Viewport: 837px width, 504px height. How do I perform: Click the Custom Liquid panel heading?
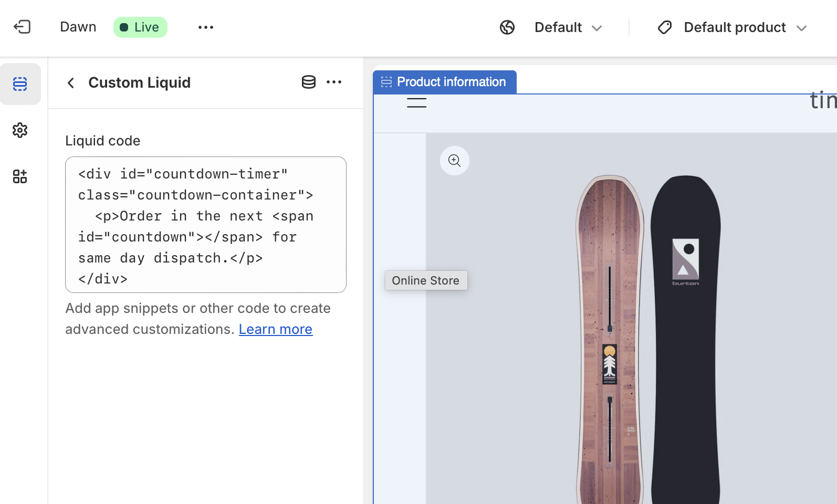pos(140,83)
